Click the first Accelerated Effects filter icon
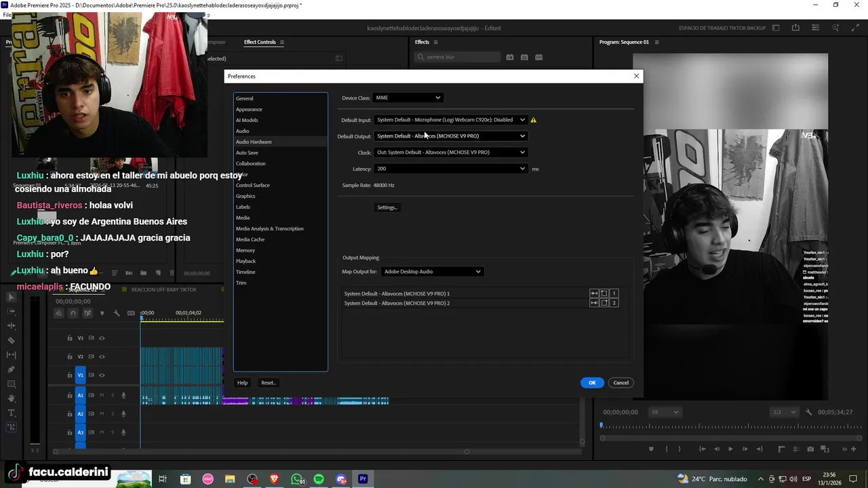The height and width of the screenshot is (488, 868). click(x=510, y=57)
